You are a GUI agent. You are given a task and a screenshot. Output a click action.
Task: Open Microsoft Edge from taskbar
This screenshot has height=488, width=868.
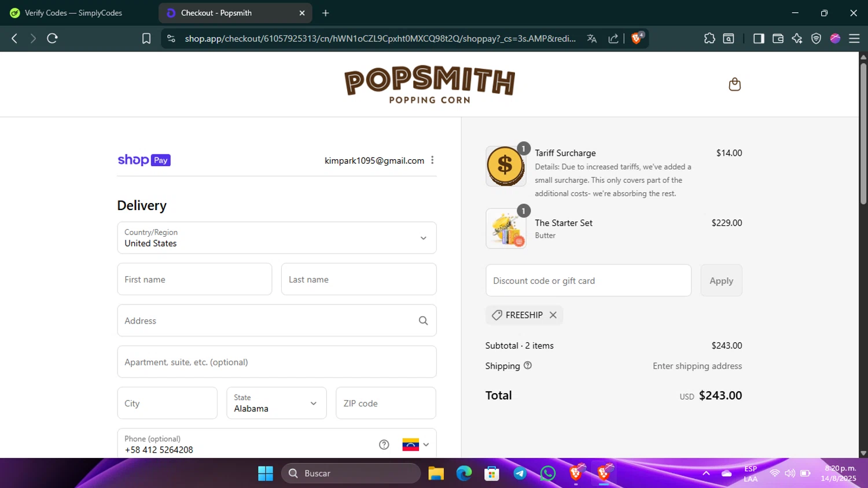(x=464, y=474)
